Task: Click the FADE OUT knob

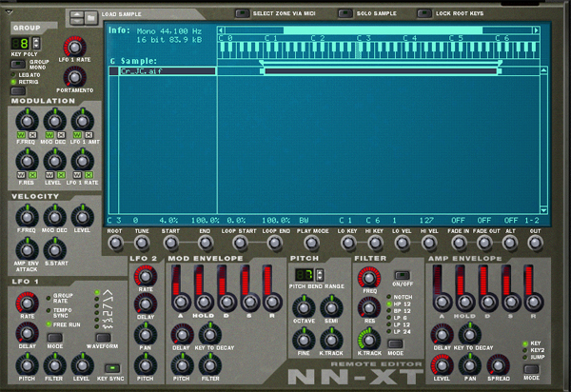Action: point(484,243)
